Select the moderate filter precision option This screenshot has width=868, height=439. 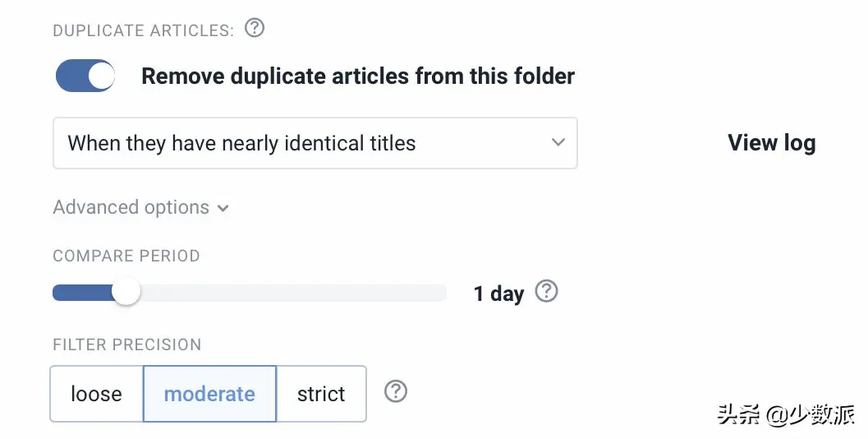pos(209,394)
